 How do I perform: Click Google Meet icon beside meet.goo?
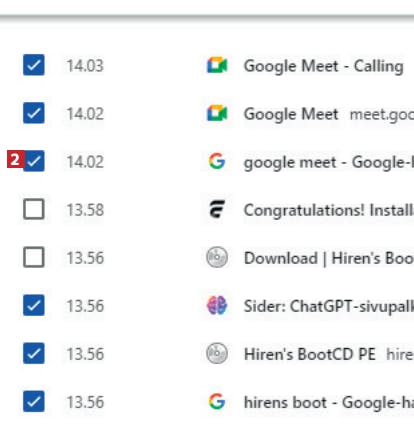pyautogui.click(x=217, y=113)
